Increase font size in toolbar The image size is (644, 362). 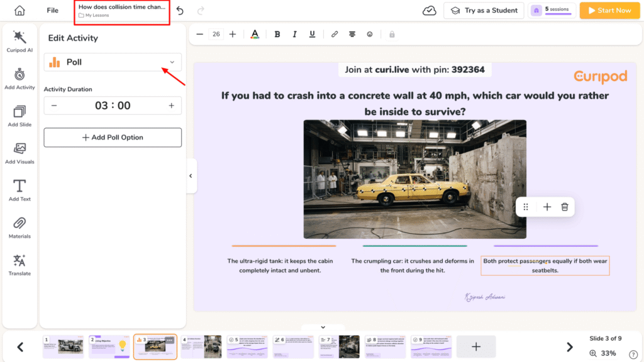[x=233, y=34]
